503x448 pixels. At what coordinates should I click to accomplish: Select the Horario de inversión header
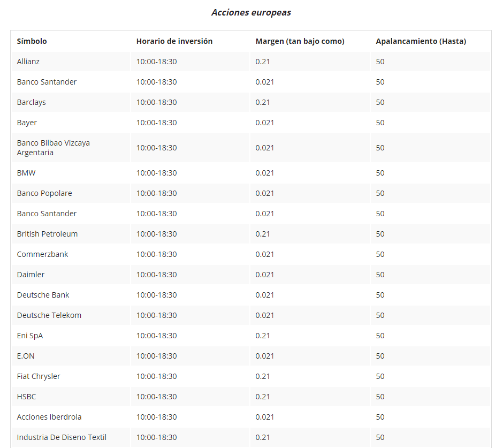pyautogui.click(x=174, y=41)
